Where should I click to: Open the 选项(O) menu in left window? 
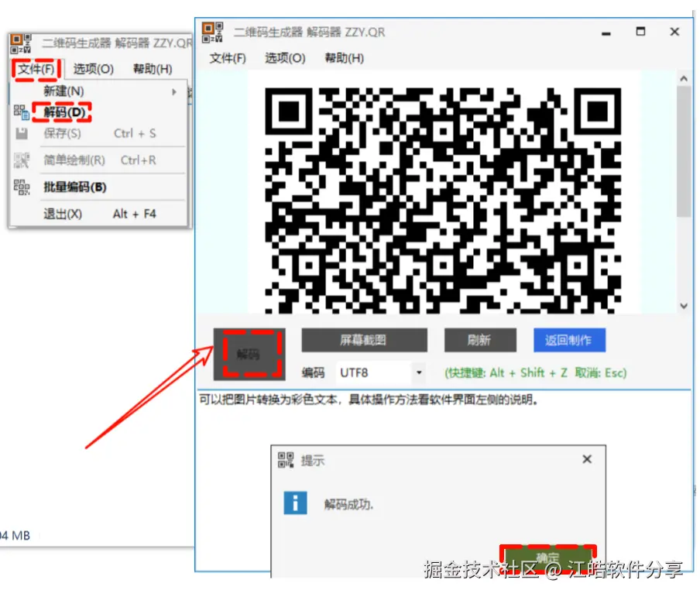click(93, 69)
